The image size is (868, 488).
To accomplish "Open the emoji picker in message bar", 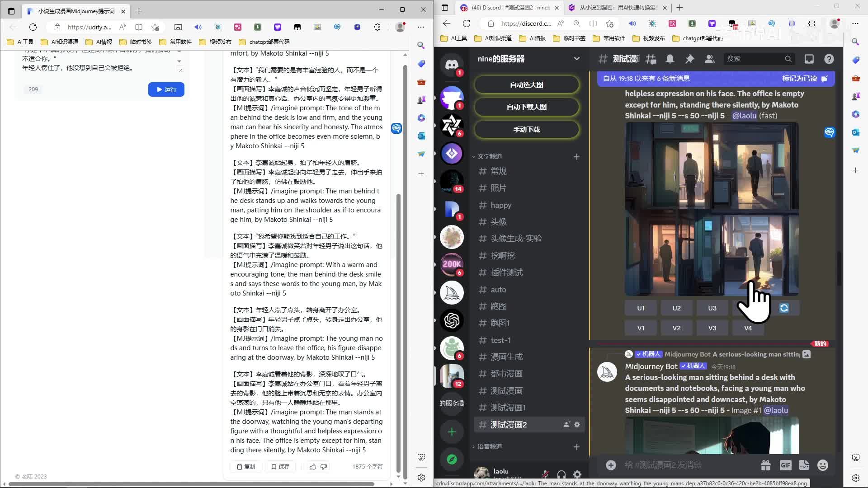I will [822, 465].
